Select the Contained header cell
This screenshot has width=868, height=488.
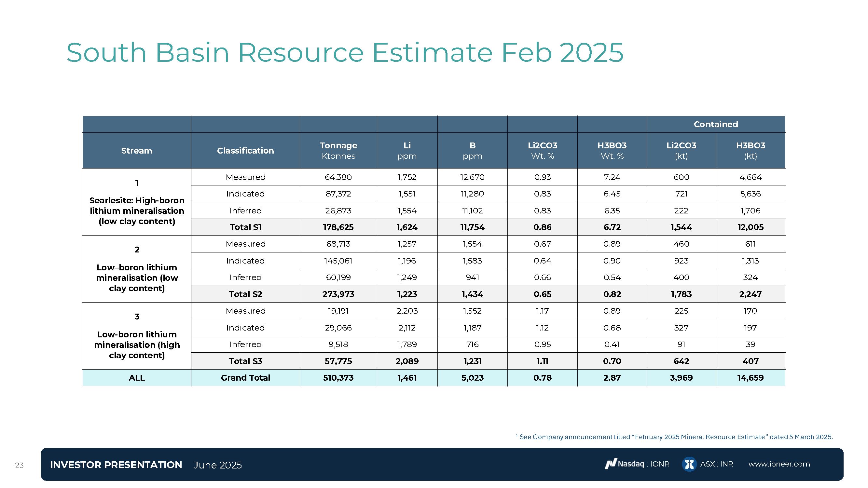pos(716,124)
